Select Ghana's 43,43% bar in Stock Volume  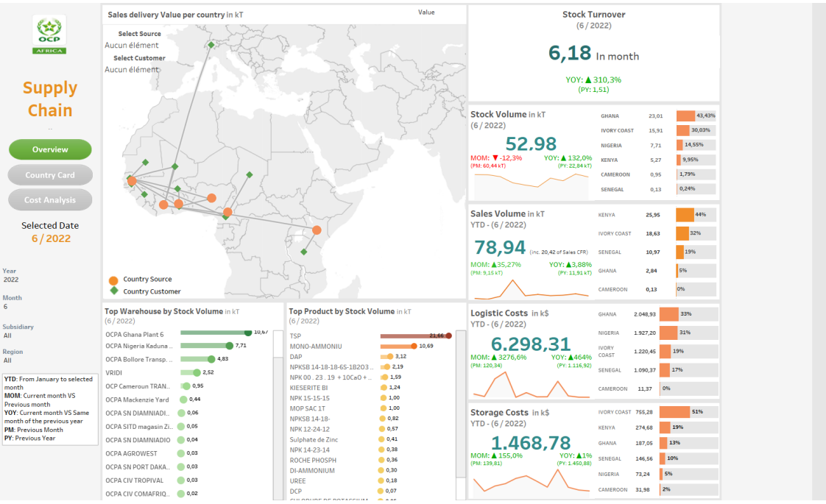click(x=686, y=116)
